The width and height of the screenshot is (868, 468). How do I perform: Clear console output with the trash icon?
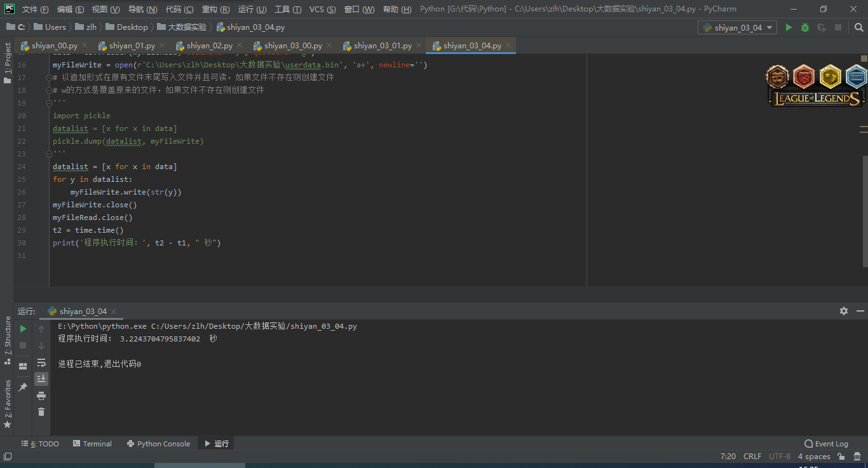[41, 412]
